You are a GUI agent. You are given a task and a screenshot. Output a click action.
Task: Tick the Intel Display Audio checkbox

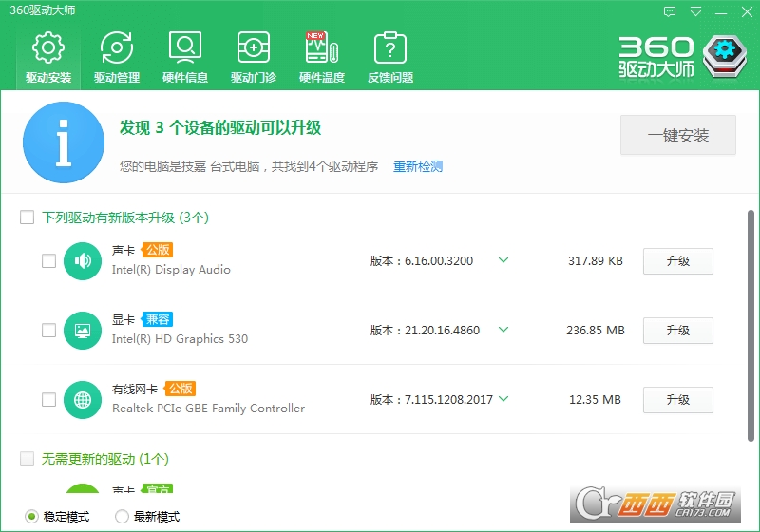49,261
